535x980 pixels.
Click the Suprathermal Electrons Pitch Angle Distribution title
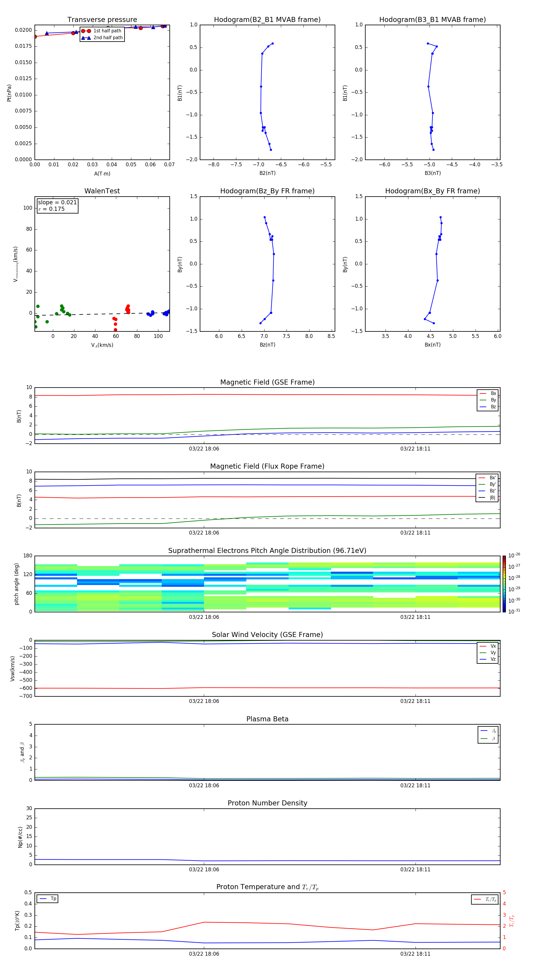pyautogui.click(x=267, y=551)
